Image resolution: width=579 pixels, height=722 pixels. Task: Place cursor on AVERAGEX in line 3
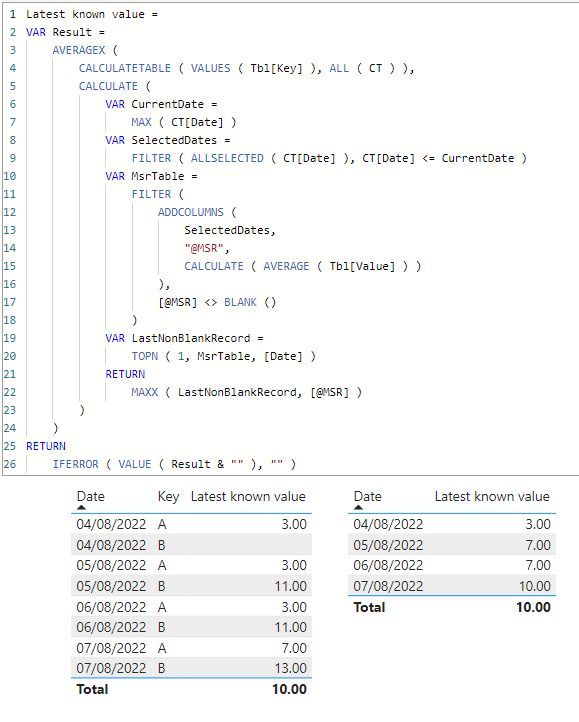coord(79,50)
